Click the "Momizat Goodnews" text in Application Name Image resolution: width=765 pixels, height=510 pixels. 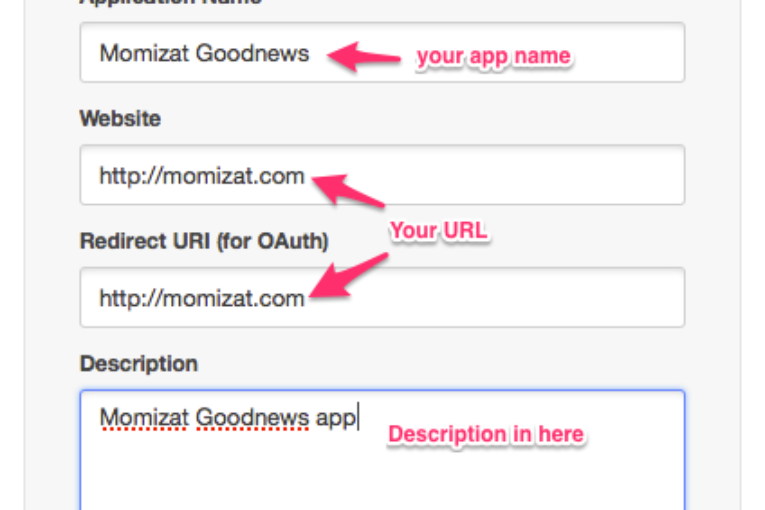[x=204, y=53]
